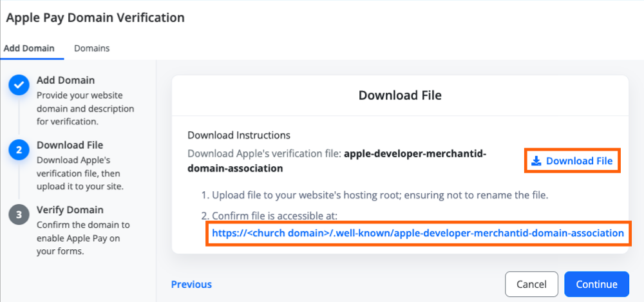644x302 pixels.
Task: Click the step 2 circle icon
Action: point(19,151)
